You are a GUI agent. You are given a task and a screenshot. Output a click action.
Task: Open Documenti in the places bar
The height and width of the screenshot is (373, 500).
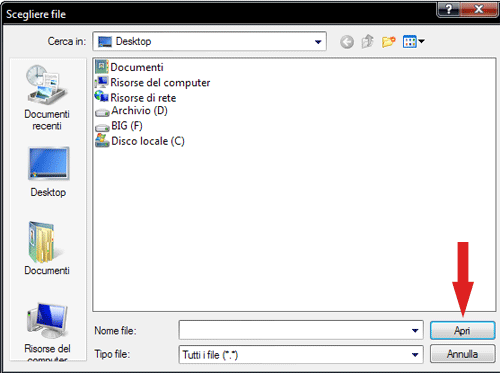tap(47, 248)
